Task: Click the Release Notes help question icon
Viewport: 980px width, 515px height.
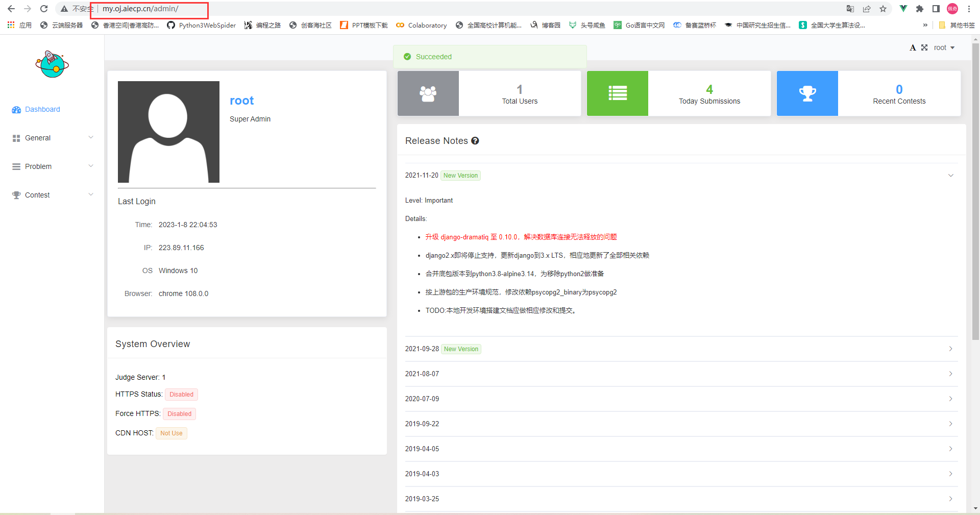Action: coord(475,141)
